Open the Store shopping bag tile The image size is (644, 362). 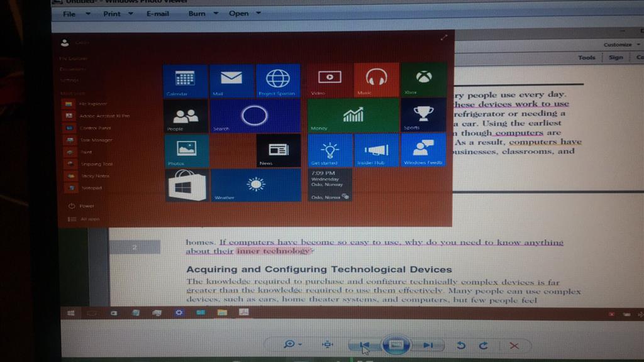click(x=187, y=185)
